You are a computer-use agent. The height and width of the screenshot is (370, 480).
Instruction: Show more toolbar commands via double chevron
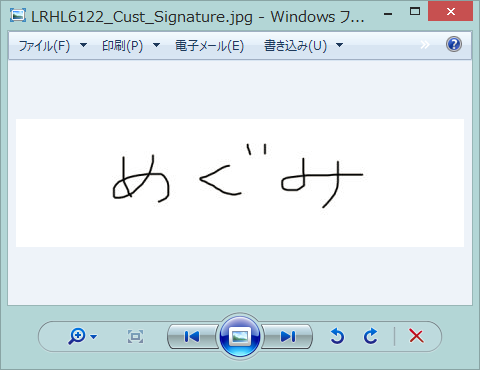tap(425, 45)
